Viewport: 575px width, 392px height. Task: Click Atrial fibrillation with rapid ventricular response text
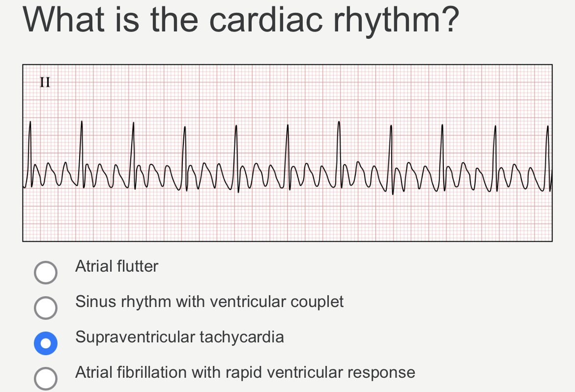click(x=245, y=372)
